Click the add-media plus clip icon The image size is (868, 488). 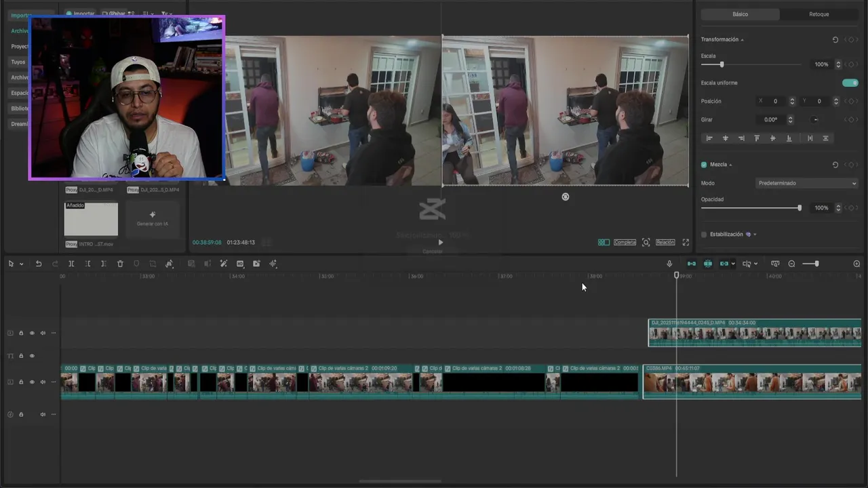click(x=256, y=264)
